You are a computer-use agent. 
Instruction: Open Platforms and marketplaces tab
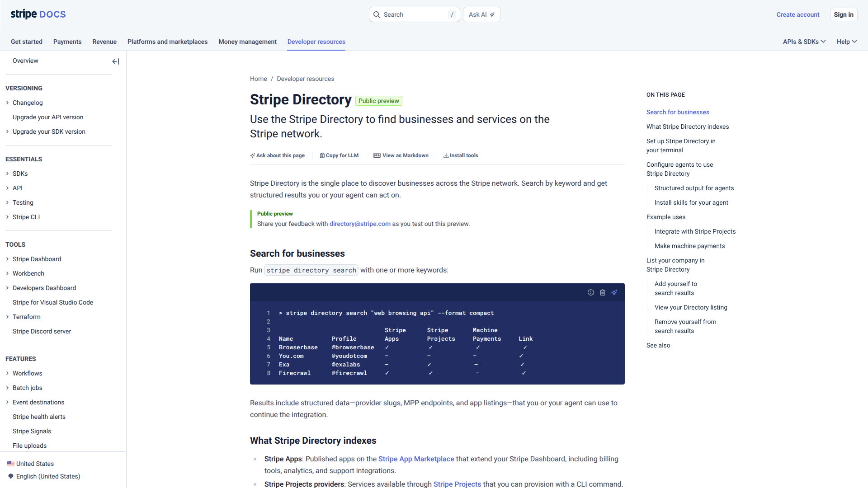tap(167, 42)
